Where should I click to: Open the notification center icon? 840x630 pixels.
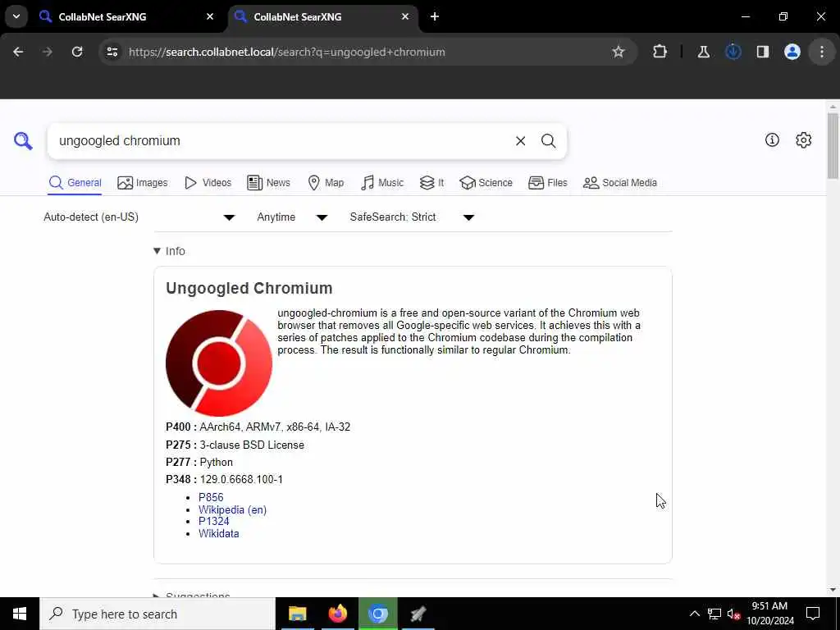pyautogui.click(x=813, y=614)
